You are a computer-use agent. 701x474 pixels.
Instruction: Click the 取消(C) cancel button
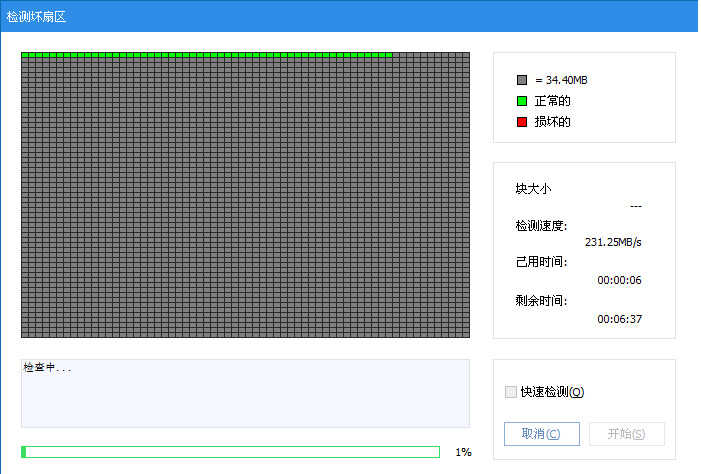(541, 434)
